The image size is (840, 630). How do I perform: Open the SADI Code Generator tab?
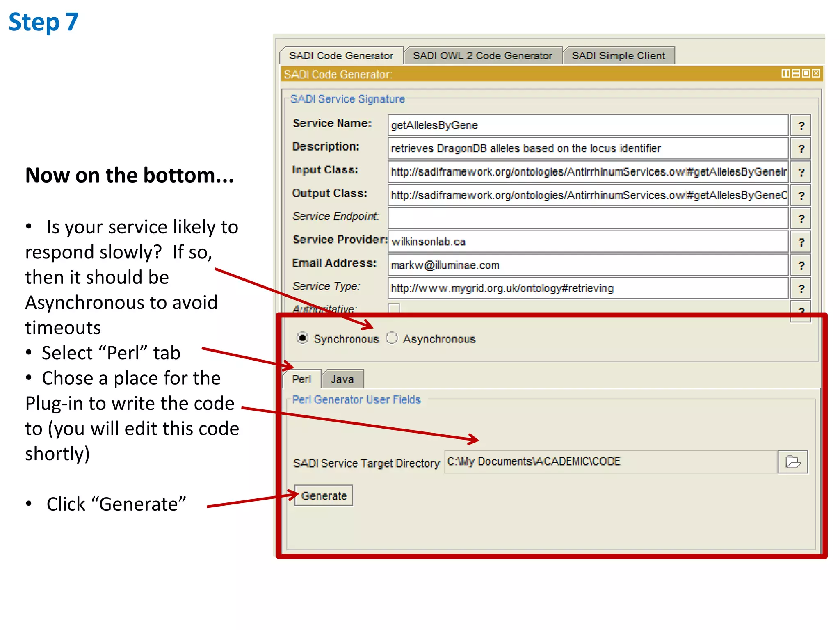(341, 55)
